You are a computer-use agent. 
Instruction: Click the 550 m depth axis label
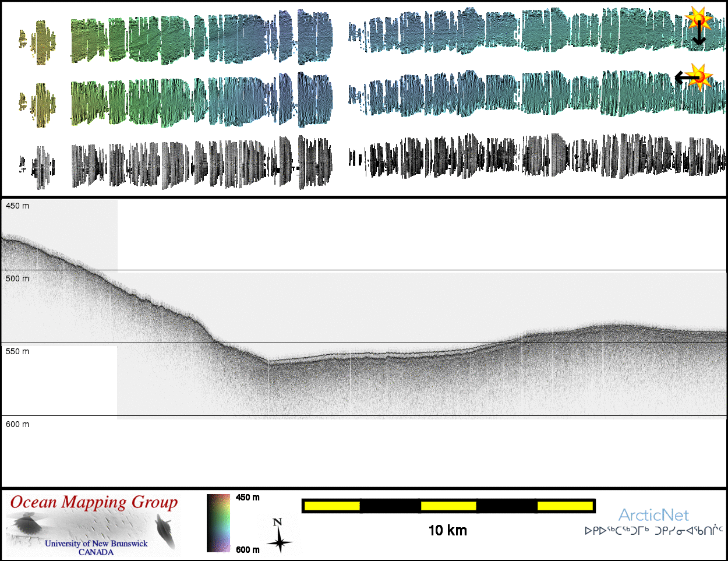point(17,351)
